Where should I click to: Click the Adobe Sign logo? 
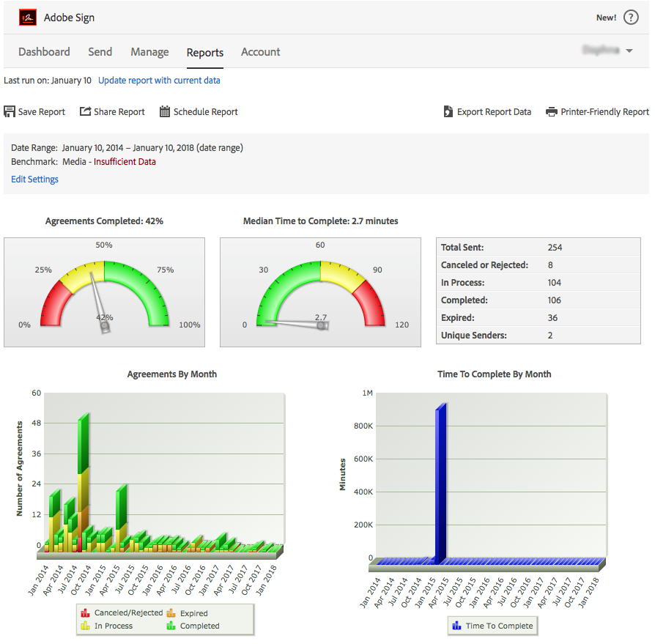pyautogui.click(x=26, y=17)
